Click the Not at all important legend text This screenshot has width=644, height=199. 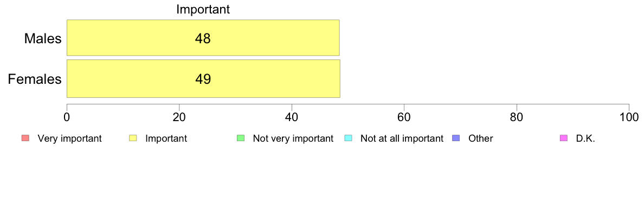[x=402, y=138]
